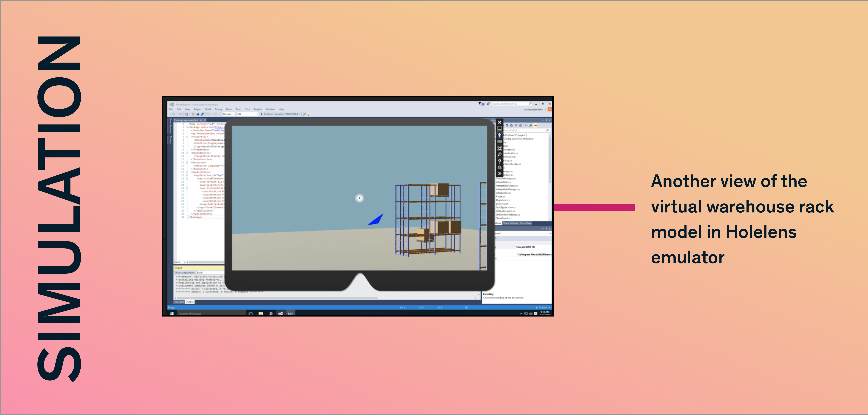Click the Publish button in status bar

tap(543, 308)
